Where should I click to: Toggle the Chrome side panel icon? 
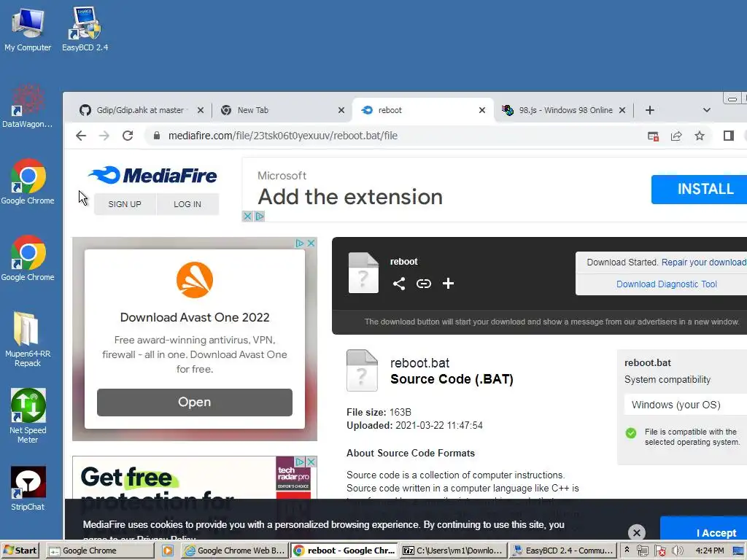click(729, 136)
